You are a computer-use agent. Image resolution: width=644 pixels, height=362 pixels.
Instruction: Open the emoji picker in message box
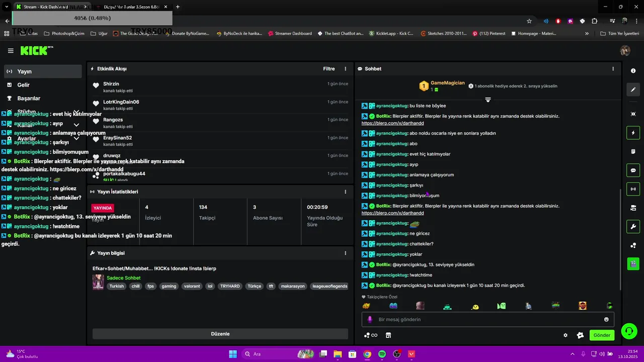pyautogui.click(x=606, y=319)
